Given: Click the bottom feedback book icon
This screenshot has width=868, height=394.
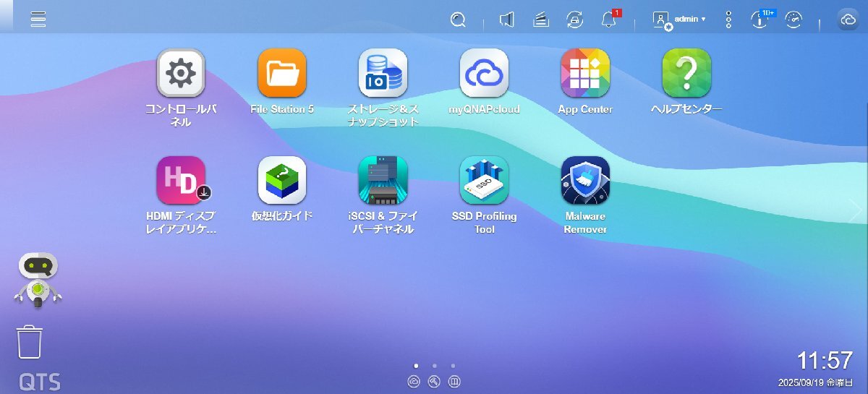Looking at the screenshot, I should coord(455,382).
